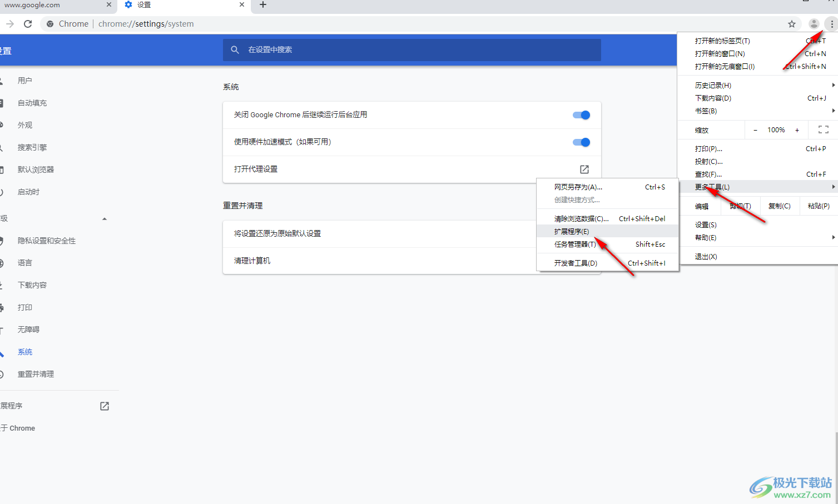
Task: Select 投射(C)... menu item
Action: [x=757, y=161]
